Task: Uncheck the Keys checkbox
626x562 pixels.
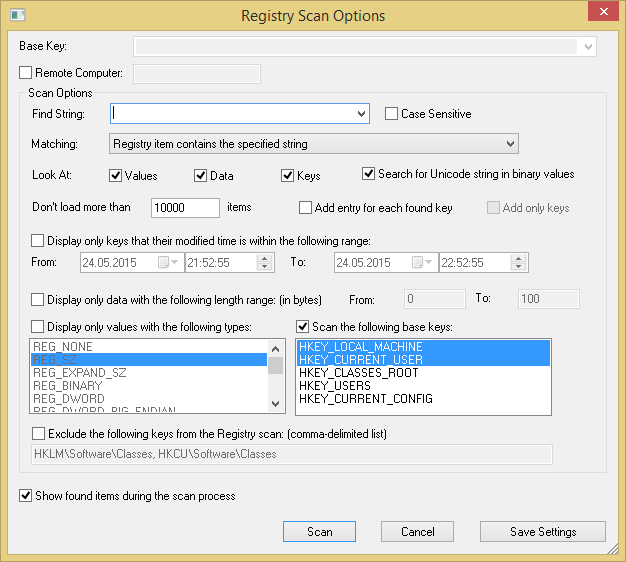Action: point(287,176)
